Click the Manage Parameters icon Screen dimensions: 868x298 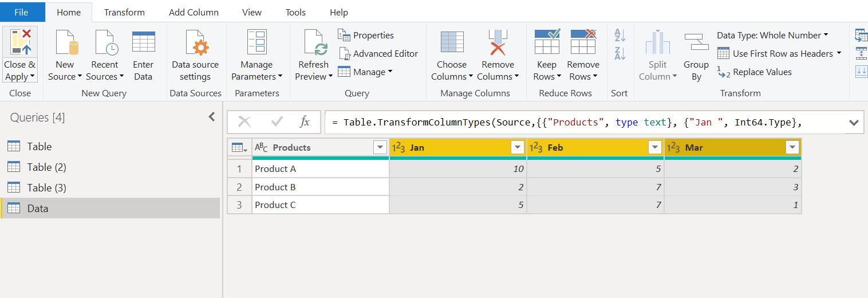[256, 42]
